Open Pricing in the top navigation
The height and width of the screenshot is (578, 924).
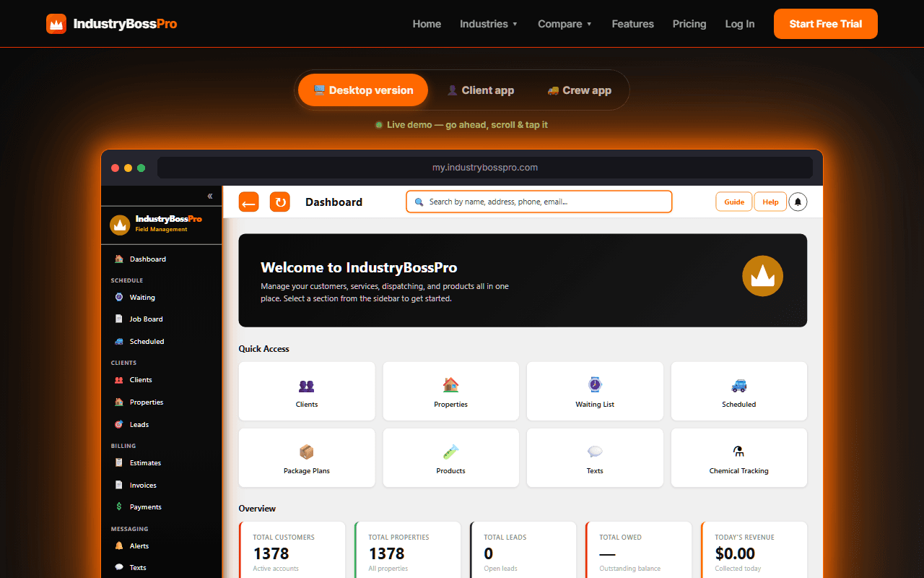pos(689,24)
